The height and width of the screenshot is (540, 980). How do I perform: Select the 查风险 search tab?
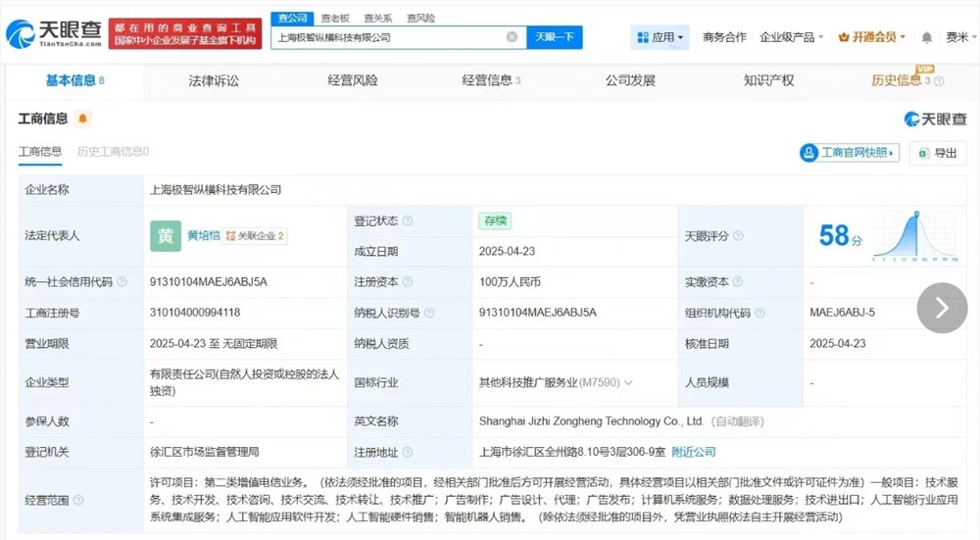[x=420, y=18]
